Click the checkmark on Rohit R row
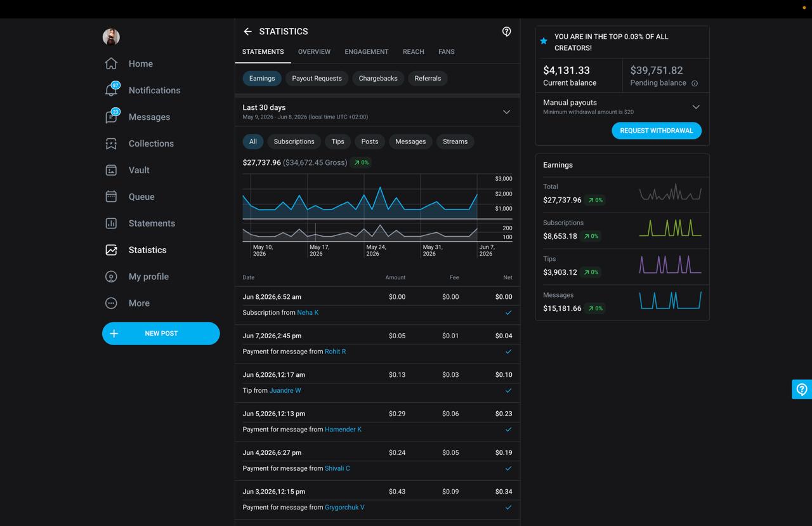Screen dimensions: 812x526 [x=508, y=352]
